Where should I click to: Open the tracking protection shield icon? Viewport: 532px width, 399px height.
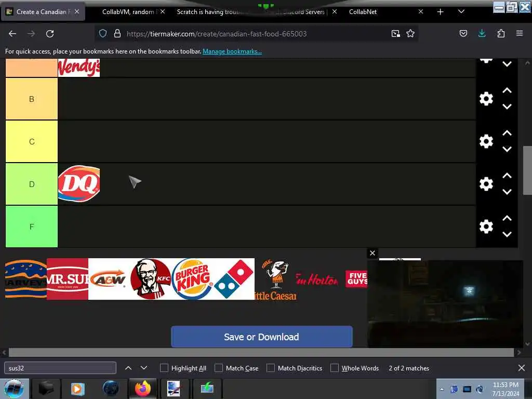pyautogui.click(x=103, y=34)
